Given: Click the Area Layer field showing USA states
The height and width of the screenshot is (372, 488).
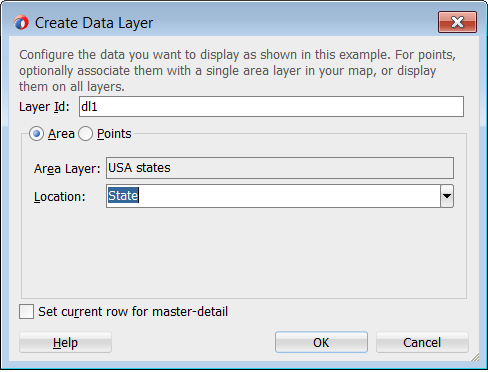Looking at the screenshot, I should (280, 168).
